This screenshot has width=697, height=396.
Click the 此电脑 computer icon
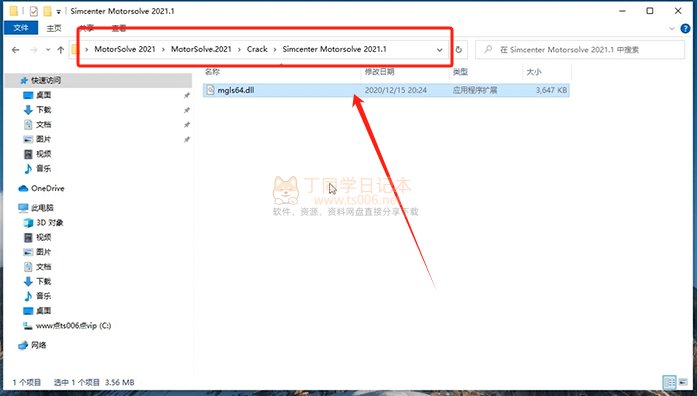[x=23, y=208]
